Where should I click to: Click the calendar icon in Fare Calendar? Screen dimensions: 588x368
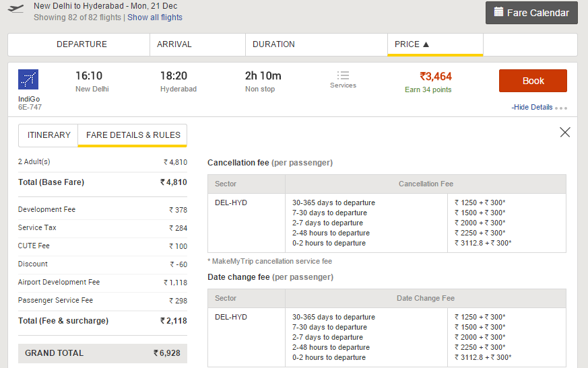tap(498, 12)
